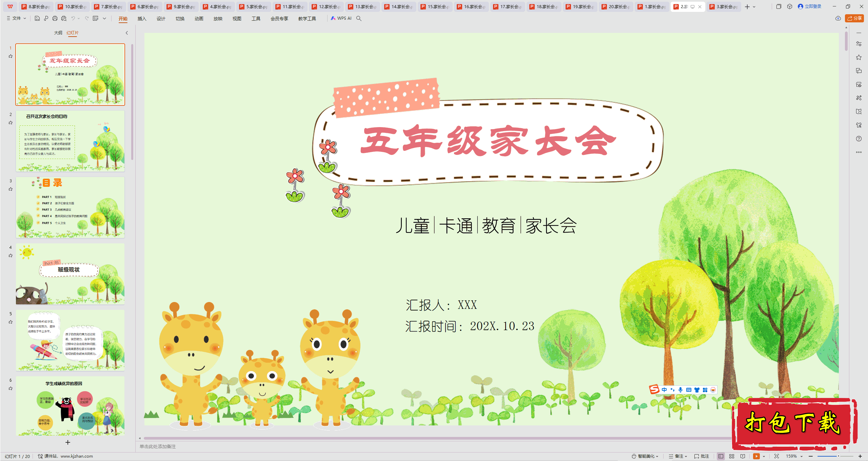Collapse the slide thumbnail panel
Image resolution: width=868 pixels, height=461 pixels.
pos(127,33)
